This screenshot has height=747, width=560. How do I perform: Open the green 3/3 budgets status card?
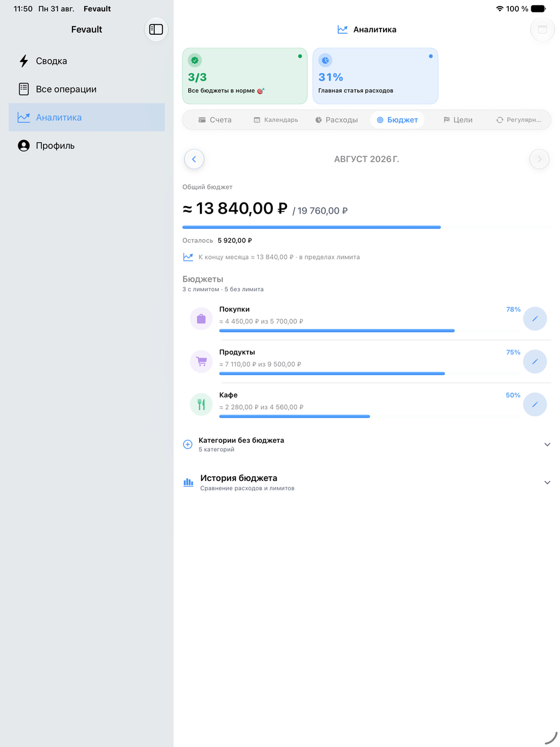pos(245,76)
